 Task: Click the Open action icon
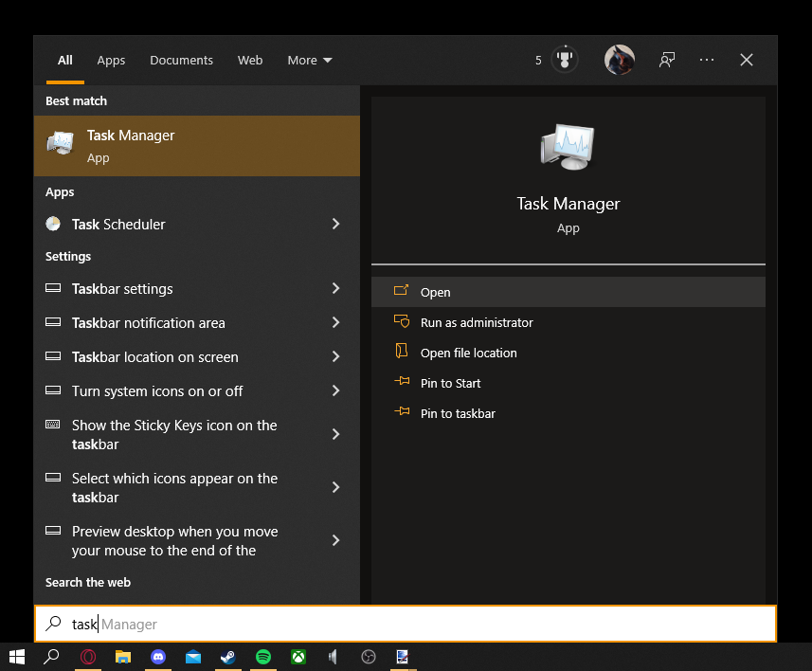click(x=402, y=290)
